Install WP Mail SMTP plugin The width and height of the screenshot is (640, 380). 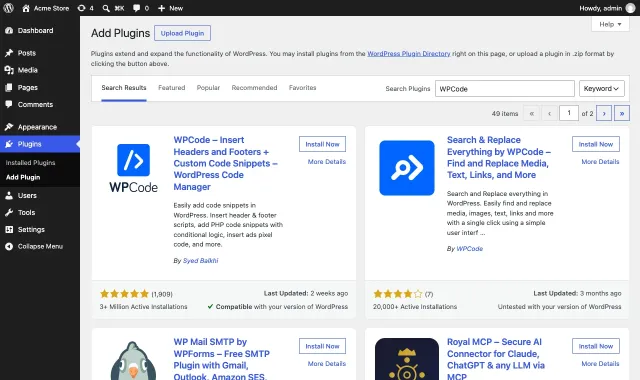(x=322, y=346)
